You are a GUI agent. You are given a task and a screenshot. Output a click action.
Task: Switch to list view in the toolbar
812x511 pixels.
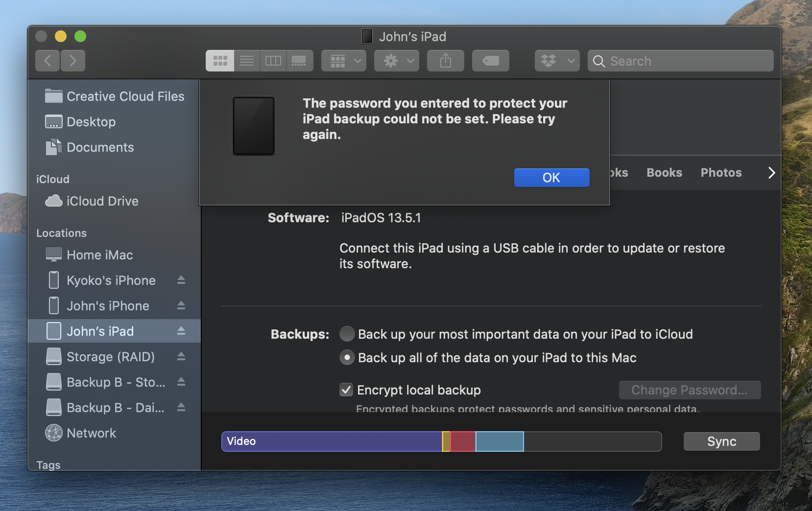[x=246, y=60]
